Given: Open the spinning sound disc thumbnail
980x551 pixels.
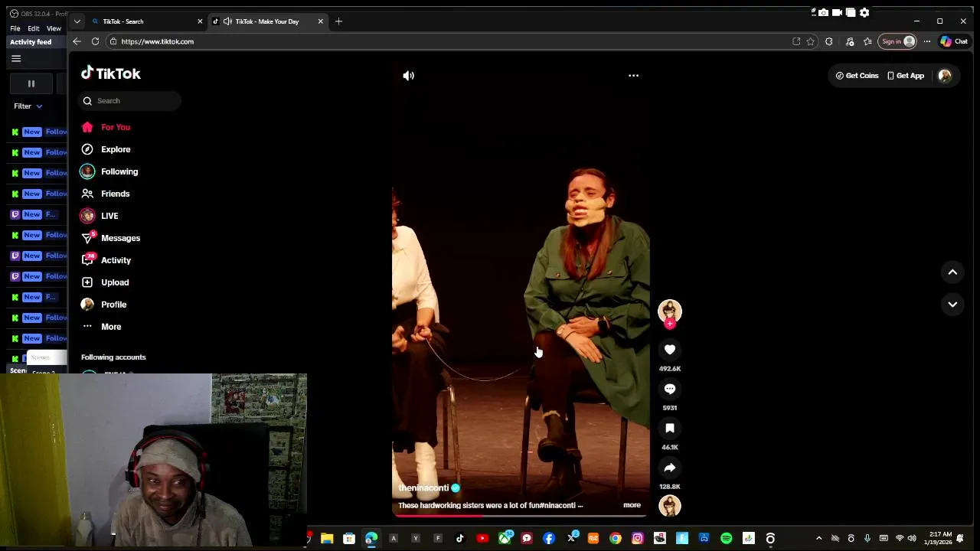Looking at the screenshot, I should (670, 506).
